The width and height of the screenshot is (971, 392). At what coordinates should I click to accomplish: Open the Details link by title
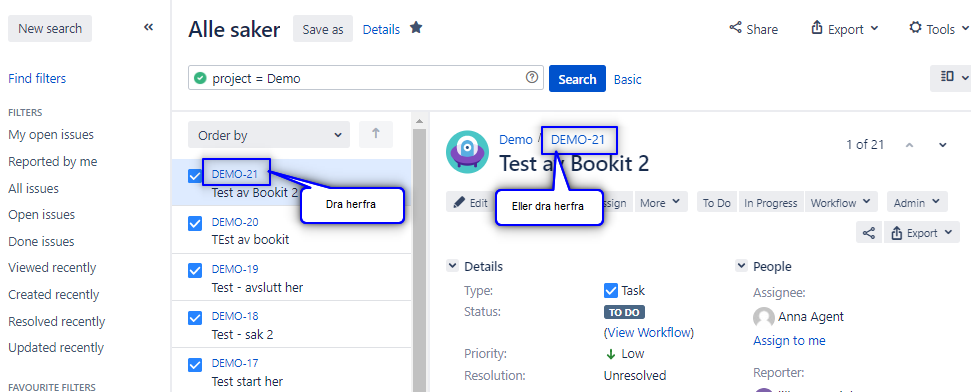(x=381, y=29)
